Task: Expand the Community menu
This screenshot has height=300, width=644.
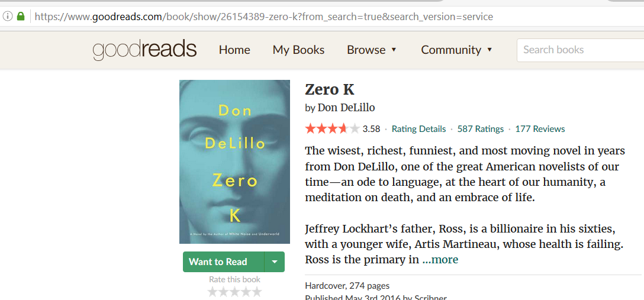Action: tap(456, 50)
